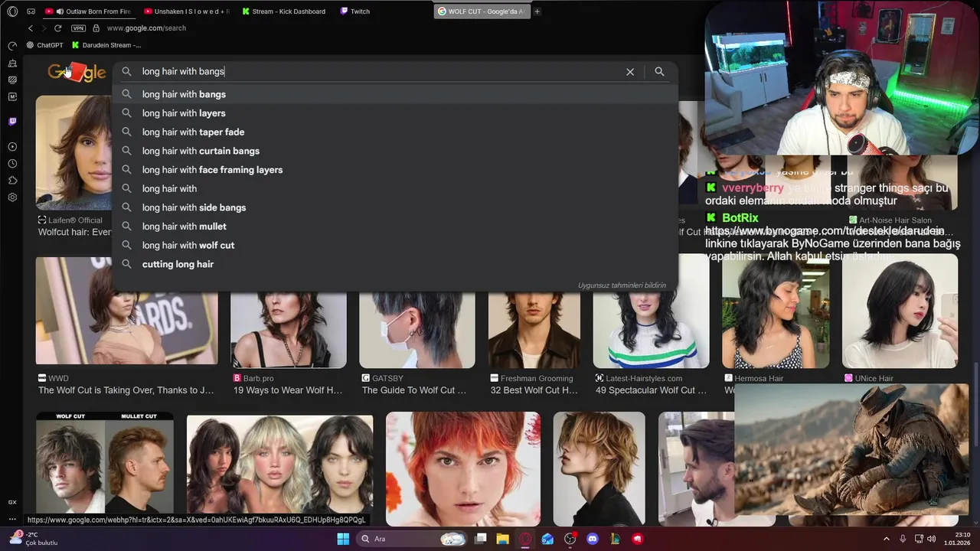This screenshot has width=980, height=551.
Task: Choose suggestion 'long hair with side bangs'
Action: click(395, 207)
